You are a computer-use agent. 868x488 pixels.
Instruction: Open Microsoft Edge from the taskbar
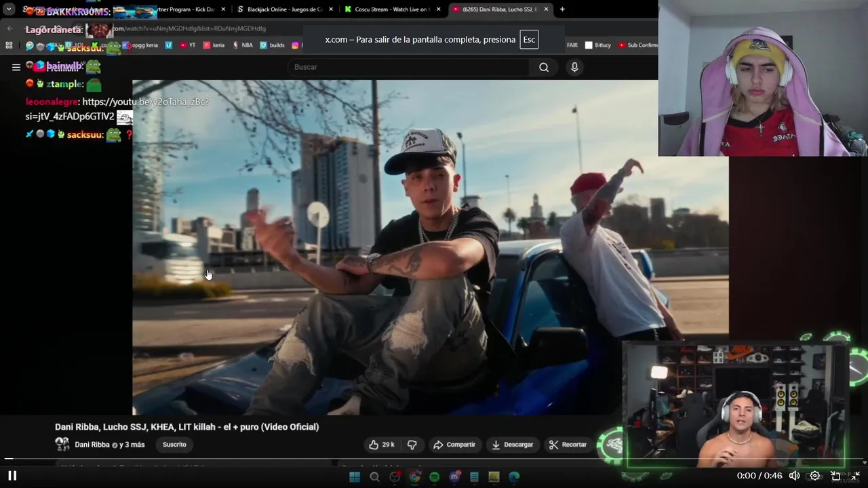514,476
